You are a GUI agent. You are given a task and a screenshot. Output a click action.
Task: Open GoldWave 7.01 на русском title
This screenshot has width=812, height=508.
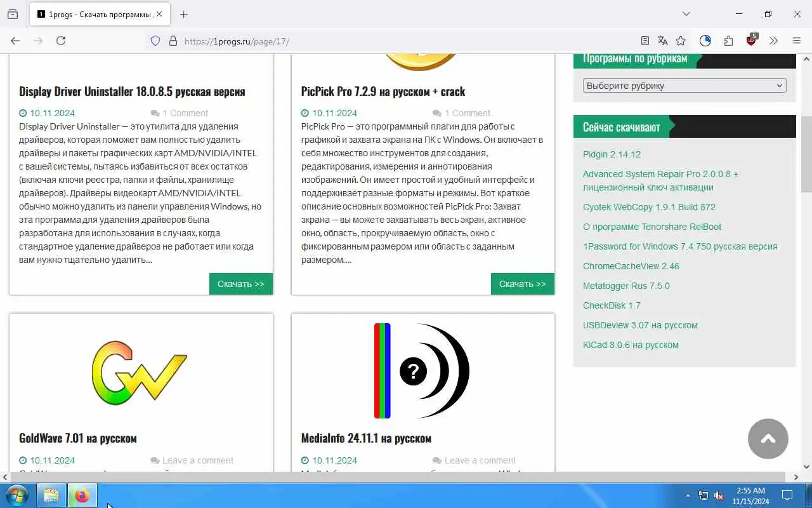click(78, 438)
